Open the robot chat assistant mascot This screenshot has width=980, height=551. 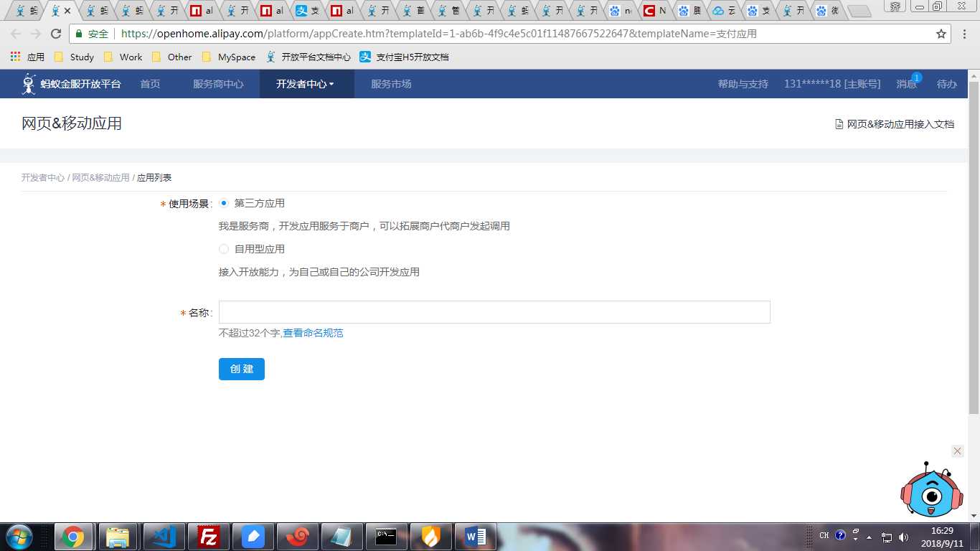click(x=931, y=489)
